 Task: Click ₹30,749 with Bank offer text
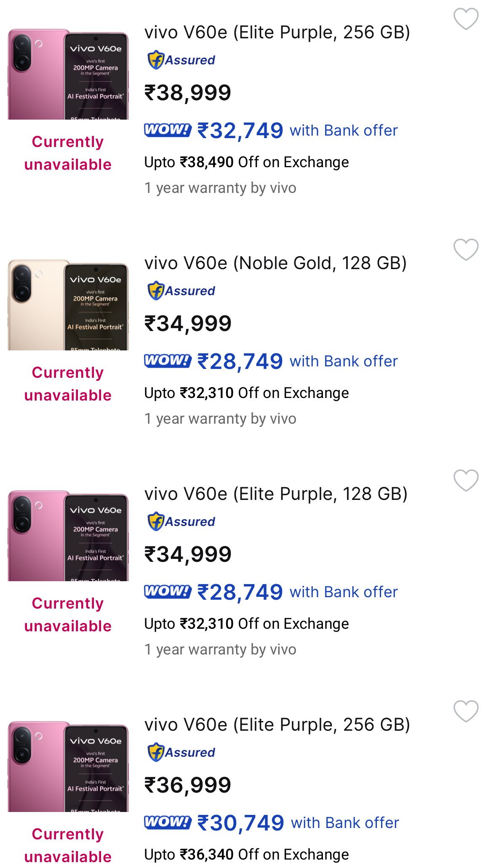tap(298, 823)
